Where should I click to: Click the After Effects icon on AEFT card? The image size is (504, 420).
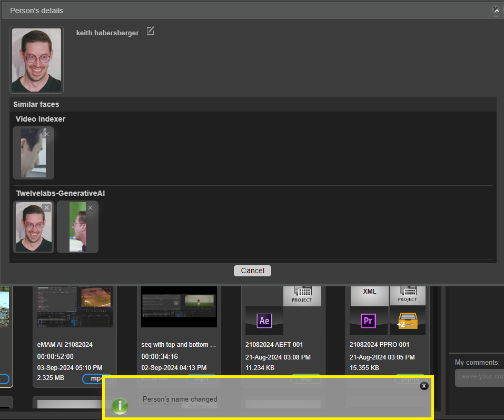pyautogui.click(x=264, y=321)
